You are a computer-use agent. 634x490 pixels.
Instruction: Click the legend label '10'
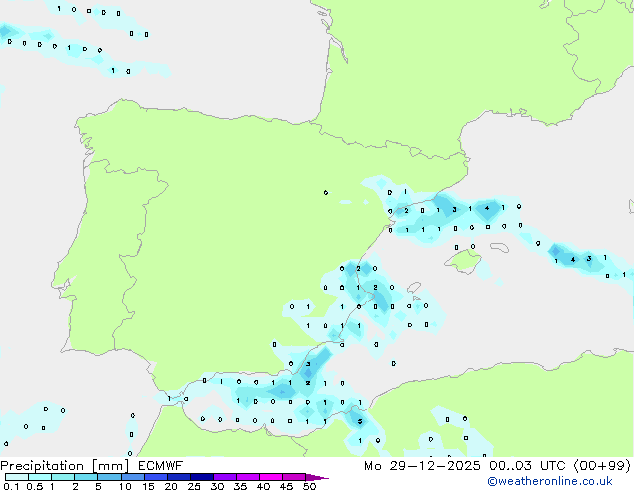point(125,486)
